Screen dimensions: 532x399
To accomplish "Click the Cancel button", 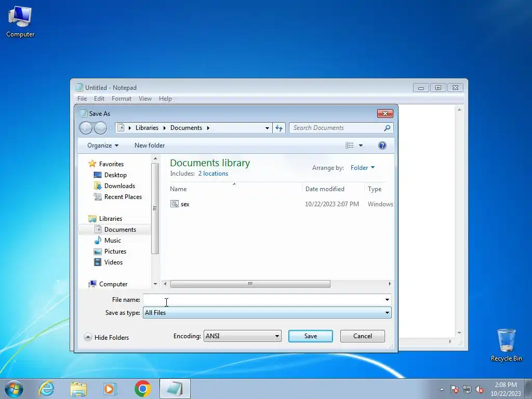I will pos(362,336).
